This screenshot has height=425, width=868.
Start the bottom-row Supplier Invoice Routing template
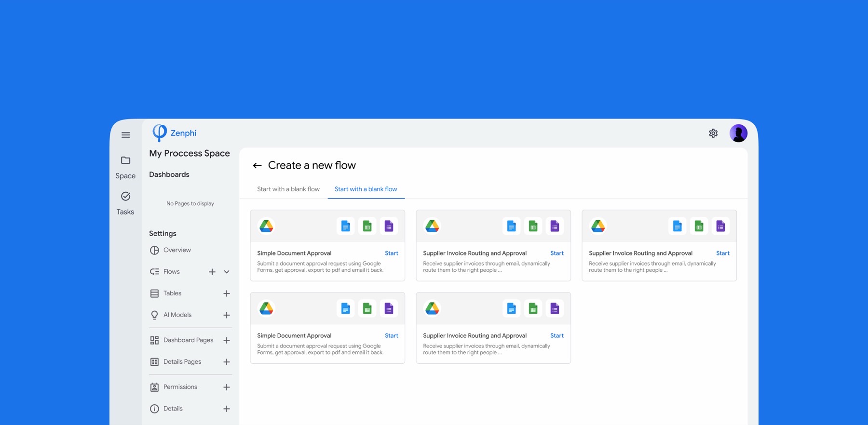pyautogui.click(x=557, y=335)
